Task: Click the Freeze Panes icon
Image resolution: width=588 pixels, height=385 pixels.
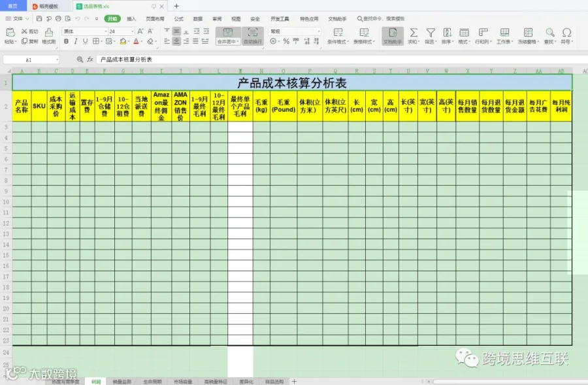Action: [528, 33]
